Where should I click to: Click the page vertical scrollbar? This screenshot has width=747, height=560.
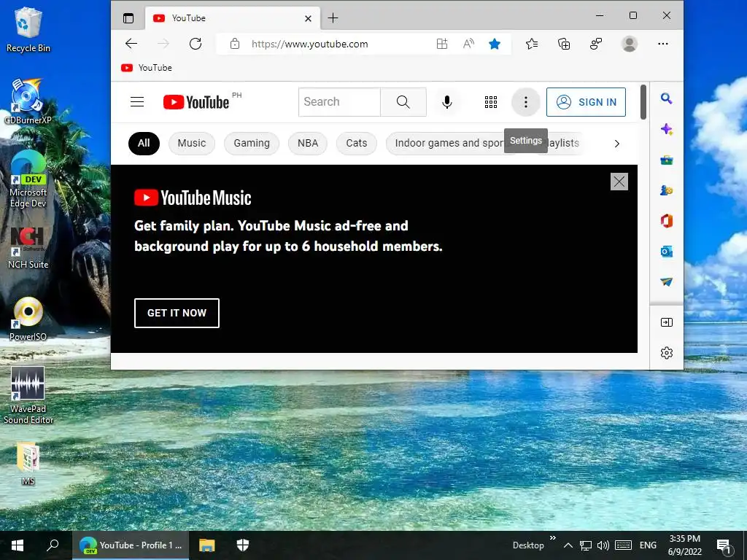(643, 102)
